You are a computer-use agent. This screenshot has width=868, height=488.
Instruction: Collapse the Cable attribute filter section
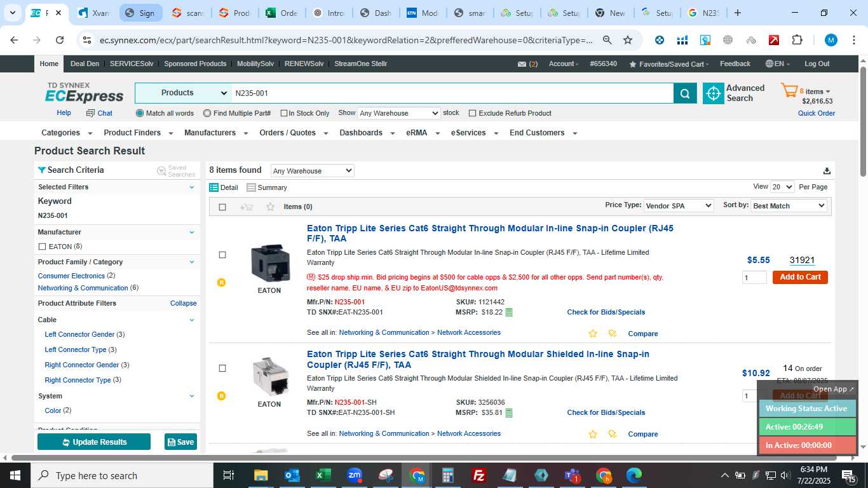pyautogui.click(x=192, y=320)
